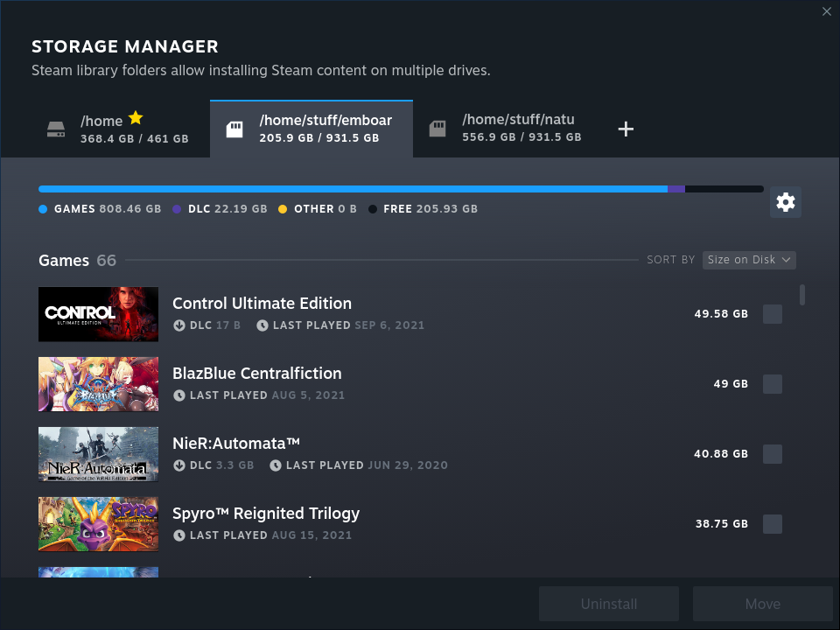The height and width of the screenshot is (630, 840).
Task: Check the NieR:Automata checkbox
Action: click(x=773, y=454)
